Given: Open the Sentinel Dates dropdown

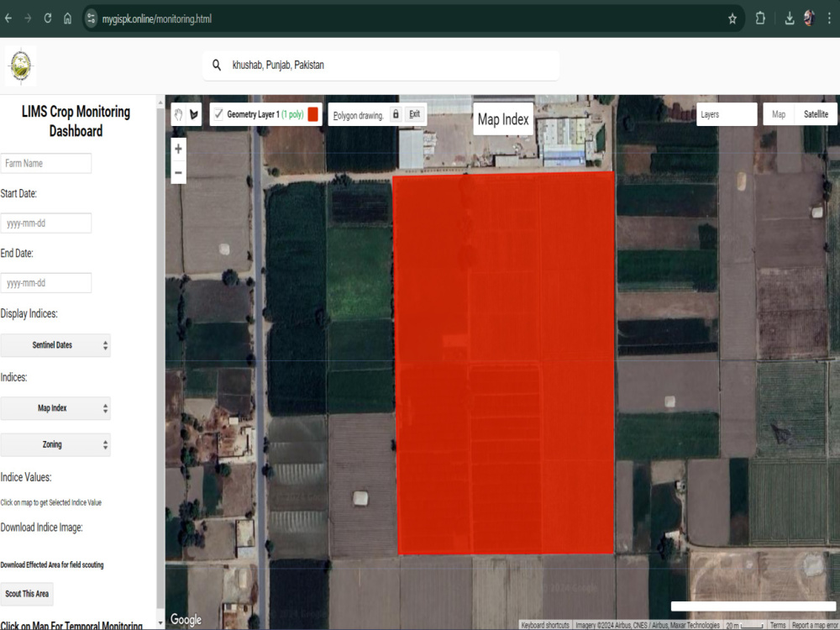Looking at the screenshot, I should pos(55,345).
